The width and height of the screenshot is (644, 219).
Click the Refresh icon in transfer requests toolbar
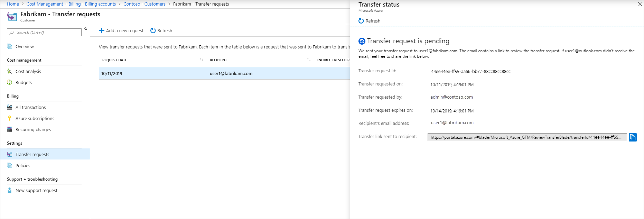pos(153,30)
